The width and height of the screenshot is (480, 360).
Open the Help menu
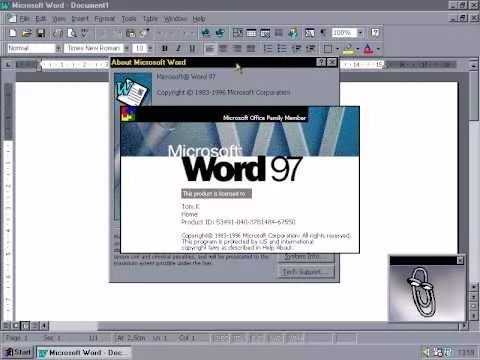click(199, 19)
